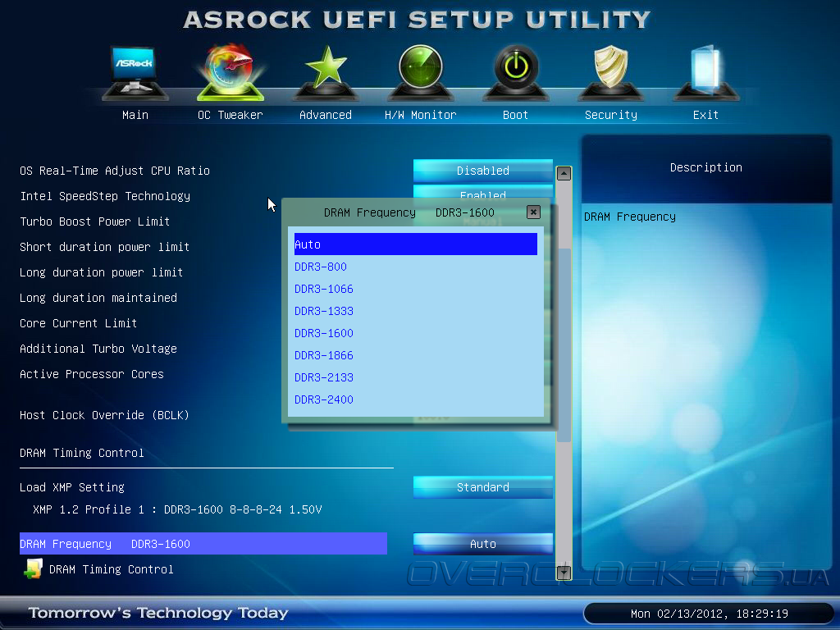This screenshot has width=840, height=630.
Task: Select Additional Turbo Voltage row
Action: (98, 349)
